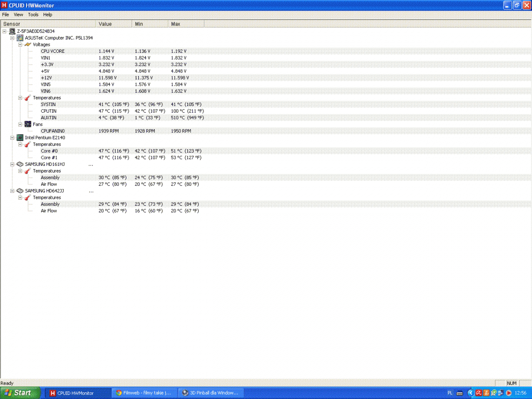Collapse the SAMSUNG HD642JJ node
Screen dimensions: 532x399
[12, 191]
